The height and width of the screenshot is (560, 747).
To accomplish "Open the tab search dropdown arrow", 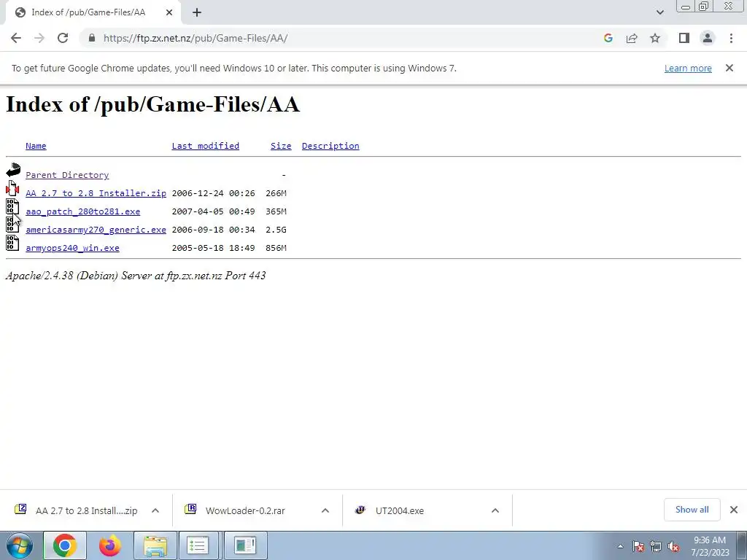I will click(659, 12).
